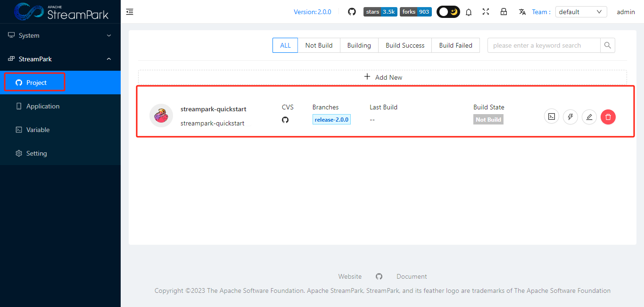This screenshot has height=307, width=644.
Task: Trigger a build with the lightning icon
Action: coord(570,116)
